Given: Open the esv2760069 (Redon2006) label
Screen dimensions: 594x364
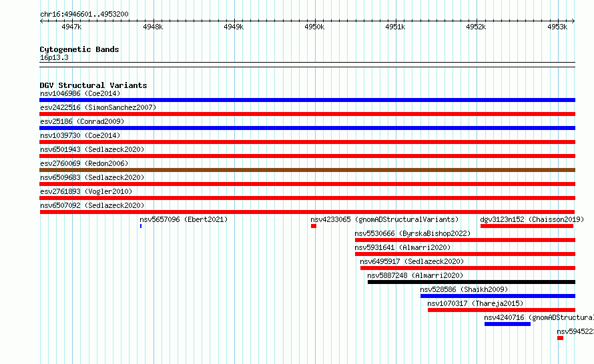Looking at the screenshot, I should 84,163.
